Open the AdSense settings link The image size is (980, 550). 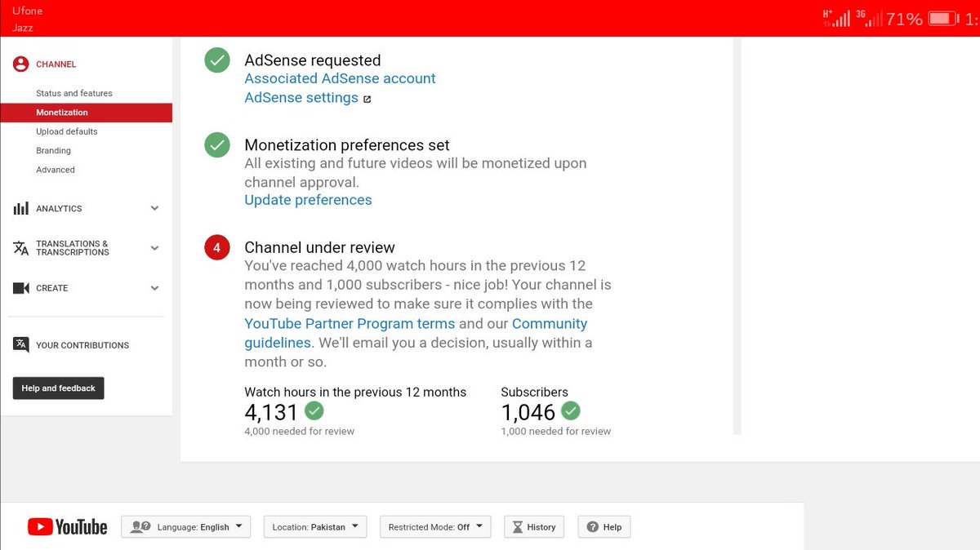(301, 98)
